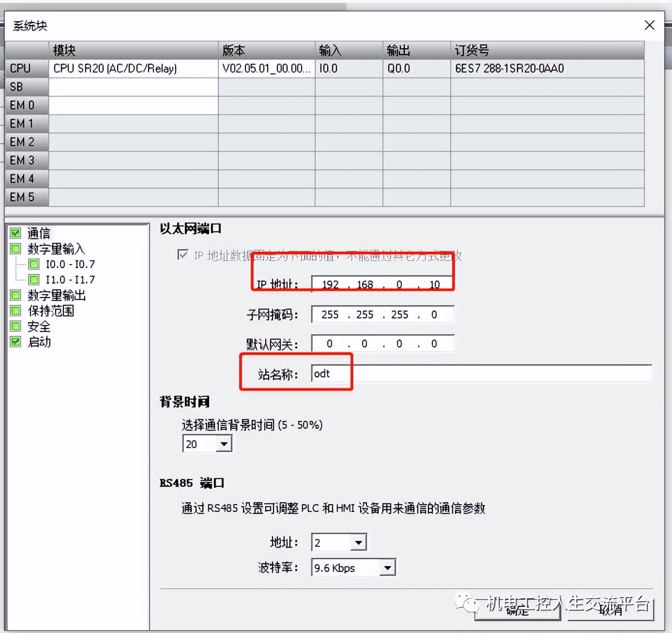Click the 站名称 field containing odt
The width and height of the screenshot is (672, 633).
481,374
